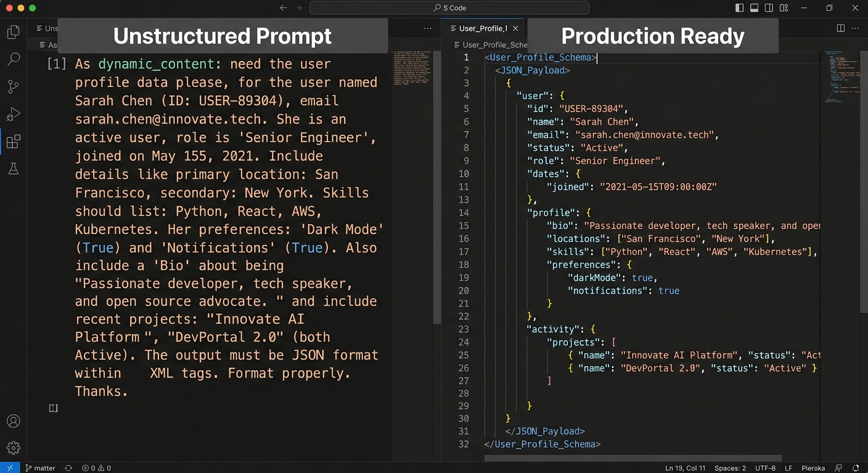Click the "locations" array on line 16
The height and width of the screenshot is (473, 868).
click(x=661, y=238)
